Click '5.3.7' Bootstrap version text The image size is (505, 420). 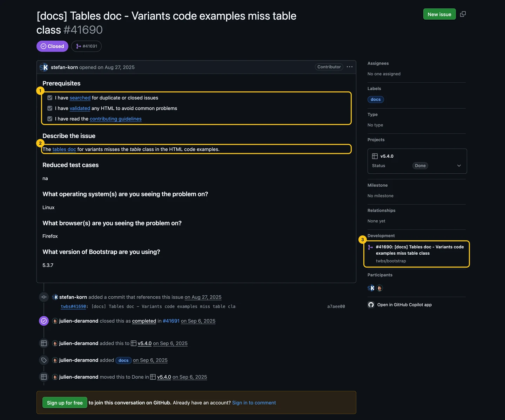click(x=48, y=265)
